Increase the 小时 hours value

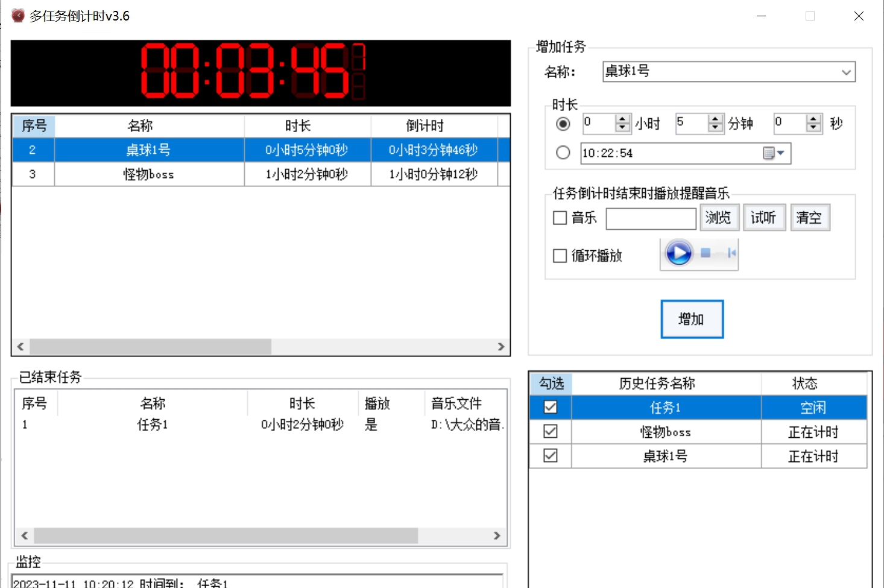tap(623, 119)
